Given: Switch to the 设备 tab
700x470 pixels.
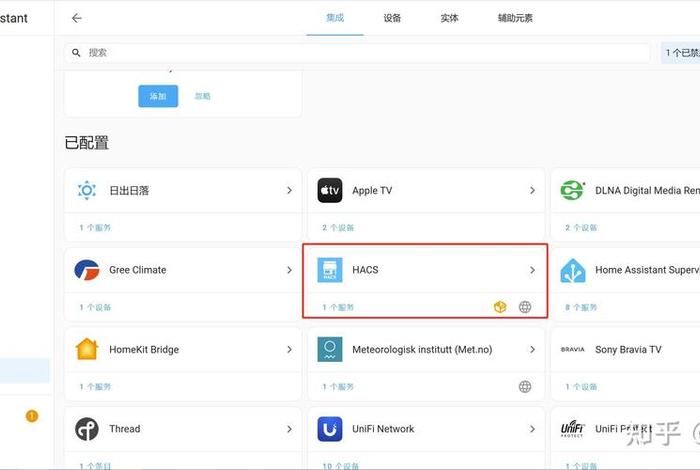Looking at the screenshot, I should point(392,18).
